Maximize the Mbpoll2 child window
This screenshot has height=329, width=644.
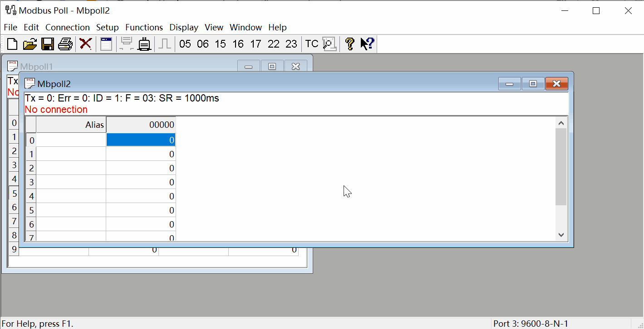[533, 84]
